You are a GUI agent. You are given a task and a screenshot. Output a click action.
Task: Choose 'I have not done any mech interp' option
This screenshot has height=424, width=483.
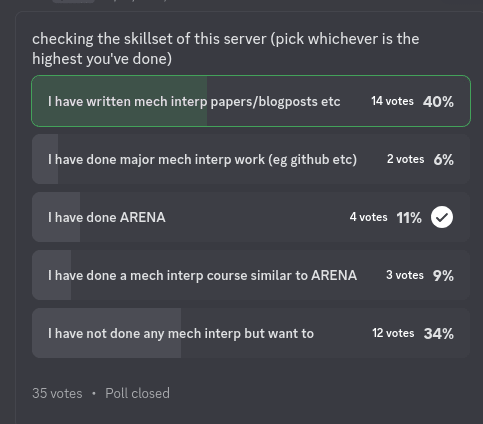pos(251,333)
